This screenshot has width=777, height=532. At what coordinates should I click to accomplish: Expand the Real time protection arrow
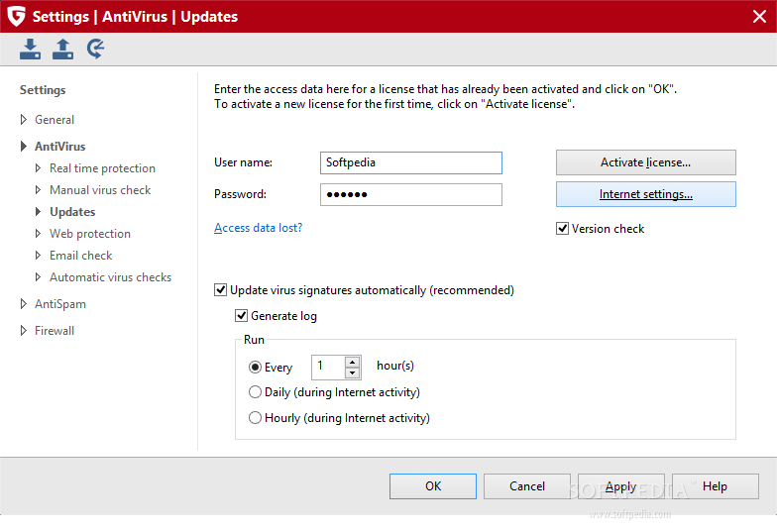point(38,168)
